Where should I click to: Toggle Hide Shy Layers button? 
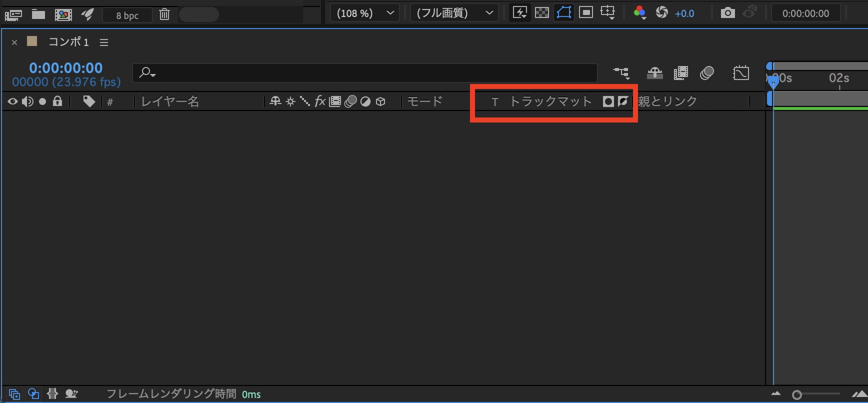tap(654, 73)
